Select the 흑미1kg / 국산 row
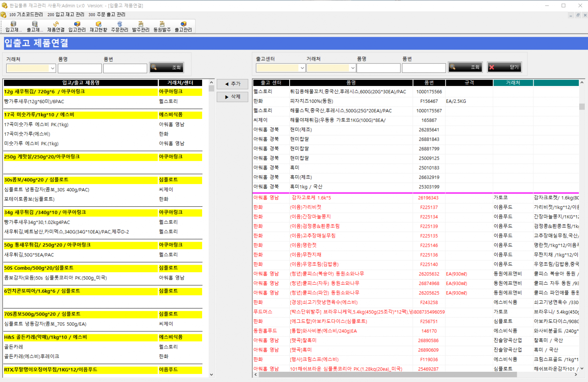The width and height of the screenshot is (588, 382). (x=416, y=187)
